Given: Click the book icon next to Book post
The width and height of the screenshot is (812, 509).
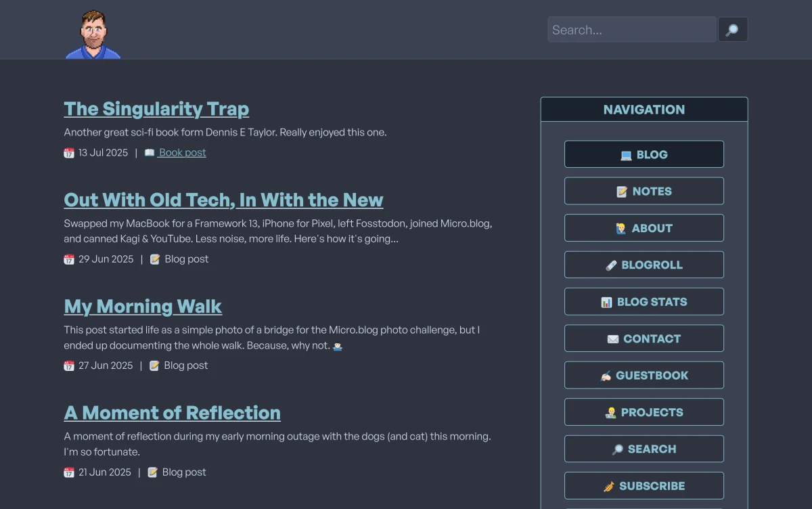Looking at the screenshot, I should click(x=150, y=153).
